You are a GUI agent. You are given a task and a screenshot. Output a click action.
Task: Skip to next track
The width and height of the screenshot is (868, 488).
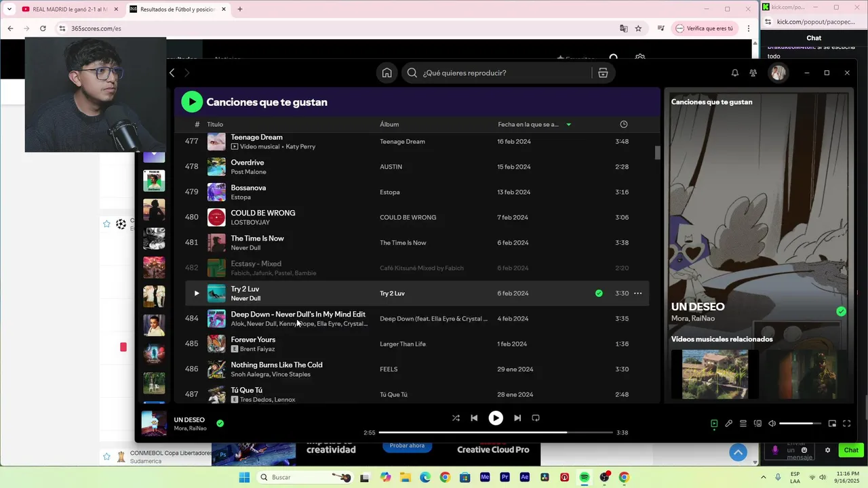(517, 418)
